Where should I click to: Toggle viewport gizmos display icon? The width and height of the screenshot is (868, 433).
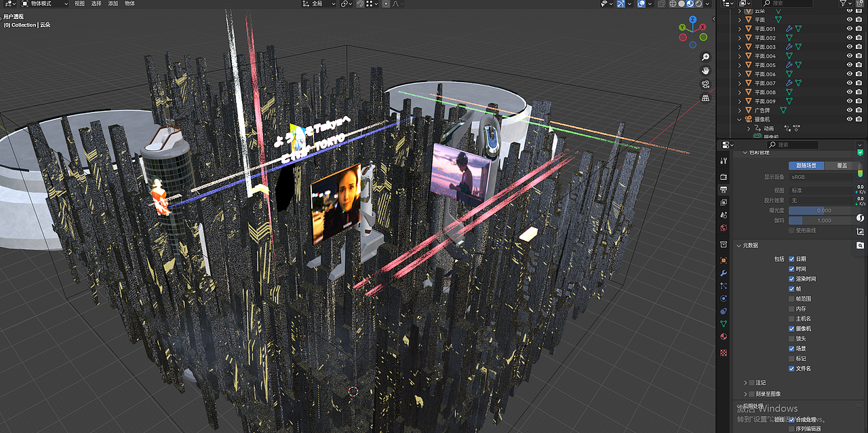[620, 3]
